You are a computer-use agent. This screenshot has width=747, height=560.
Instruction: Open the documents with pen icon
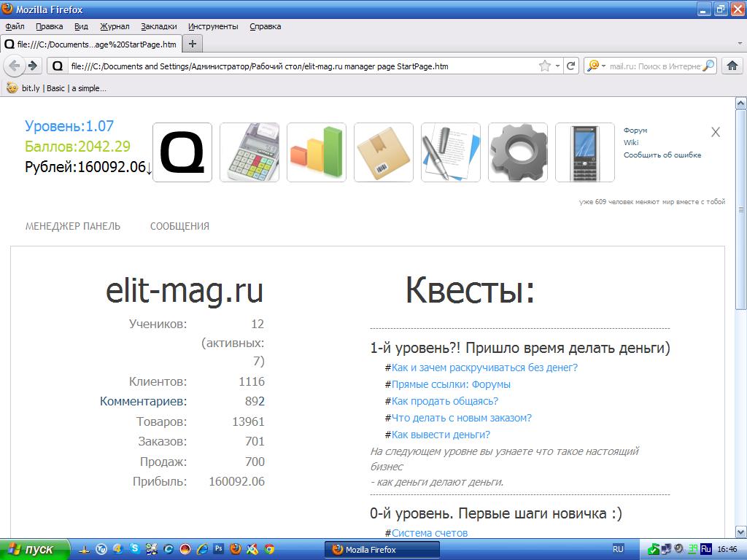[x=450, y=152]
